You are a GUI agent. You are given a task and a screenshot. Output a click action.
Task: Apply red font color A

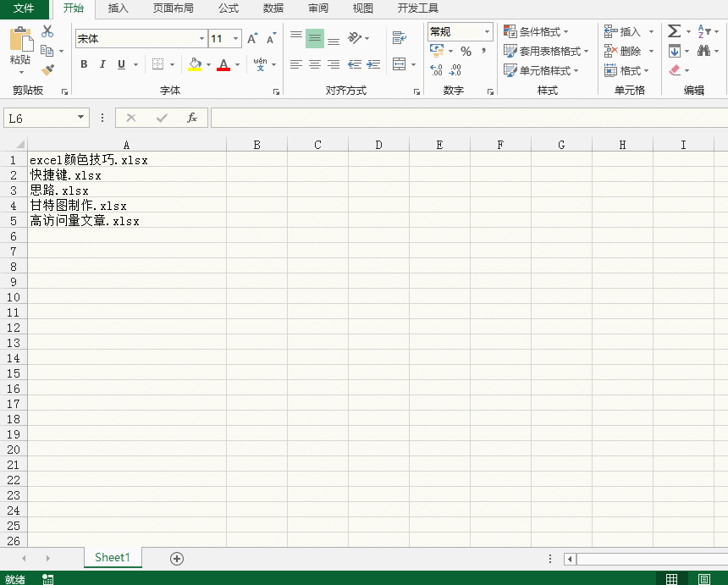click(223, 64)
